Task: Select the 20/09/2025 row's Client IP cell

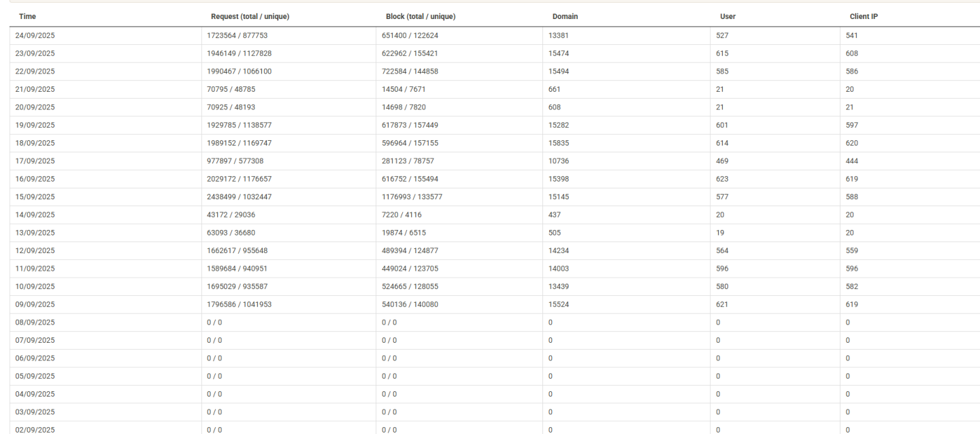Action: click(851, 107)
